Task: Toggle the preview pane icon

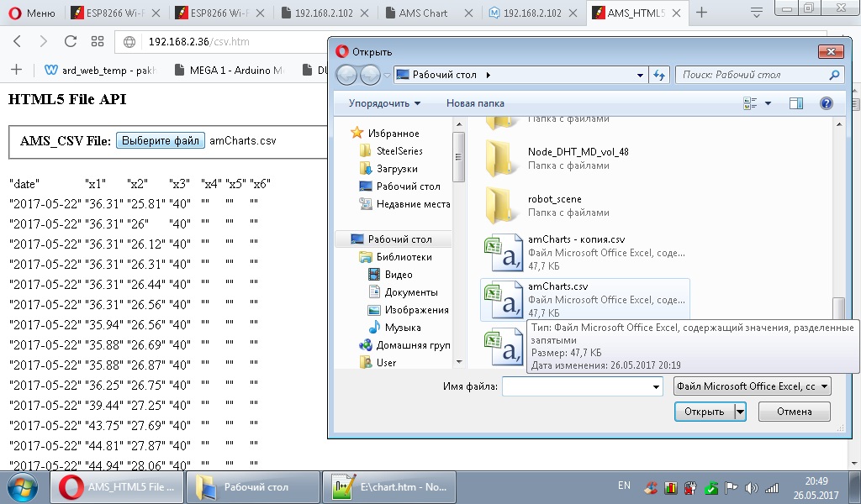Action: [795, 103]
